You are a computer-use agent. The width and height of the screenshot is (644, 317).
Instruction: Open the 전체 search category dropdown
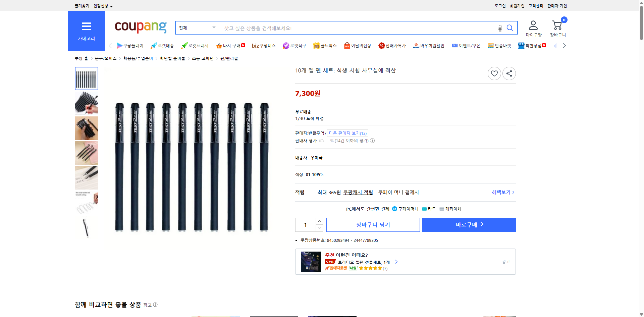tap(197, 28)
